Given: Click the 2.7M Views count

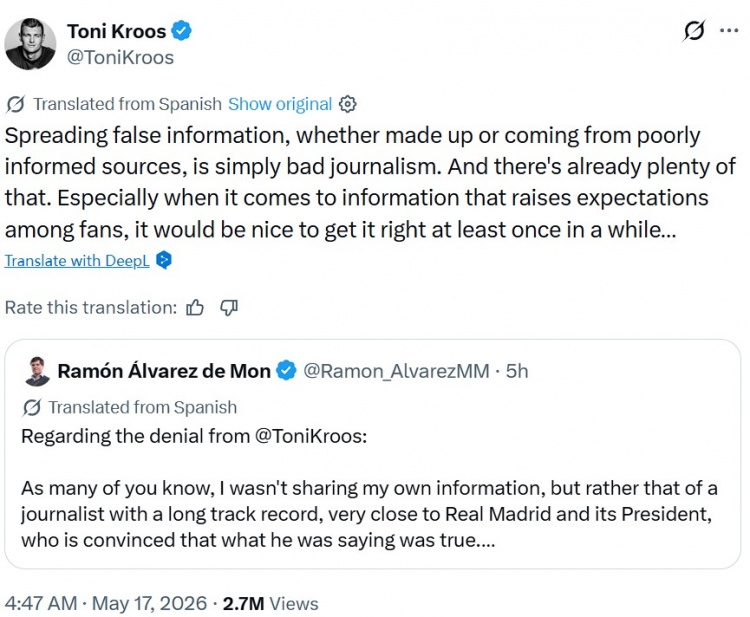Looking at the screenshot, I should 270,604.
